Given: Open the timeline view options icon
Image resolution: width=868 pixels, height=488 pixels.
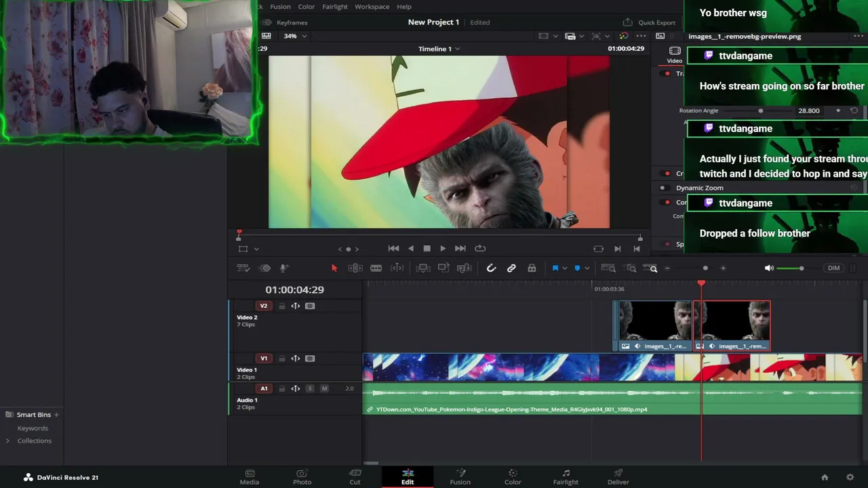Looking at the screenshot, I should (243, 268).
